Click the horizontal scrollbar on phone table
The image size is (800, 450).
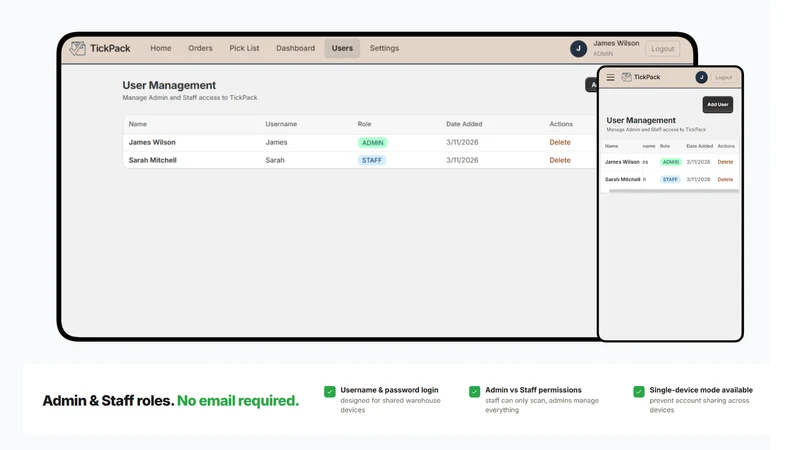tap(673, 191)
